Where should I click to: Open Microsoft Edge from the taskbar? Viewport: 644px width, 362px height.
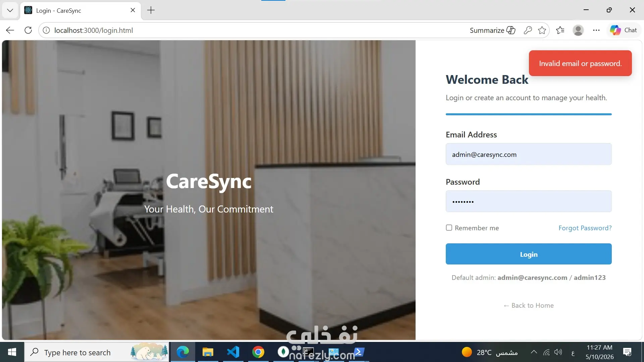pyautogui.click(x=183, y=352)
